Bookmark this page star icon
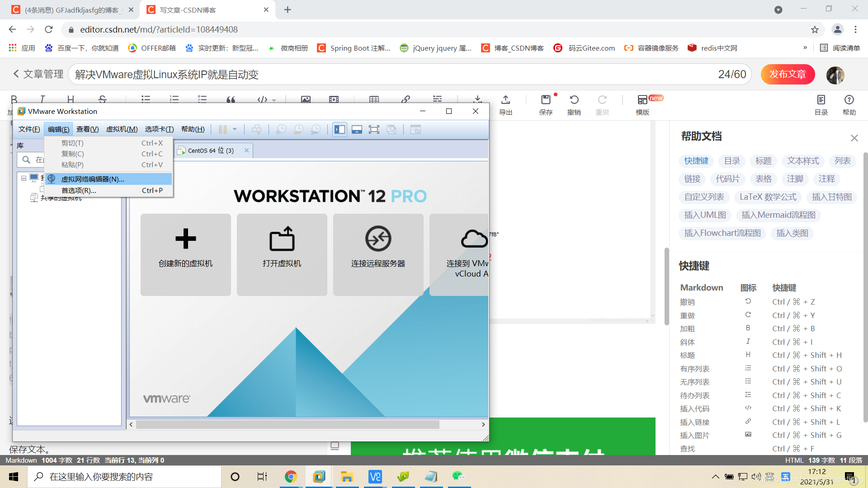Viewport: 868px width, 488px height. [815, 29]
